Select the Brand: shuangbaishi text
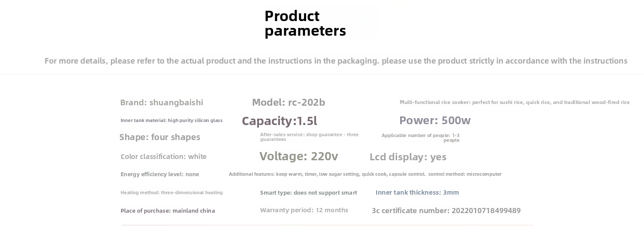The height and width of the screenshot is (226, 644). click(161, 103)
